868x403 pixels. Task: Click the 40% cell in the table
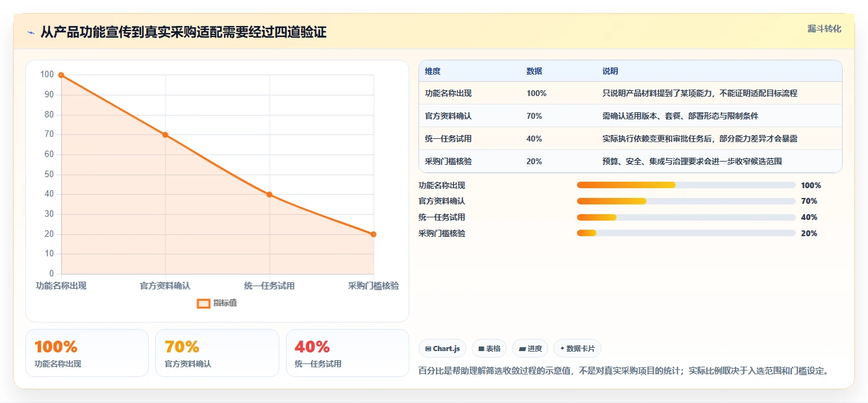[534, 139]
